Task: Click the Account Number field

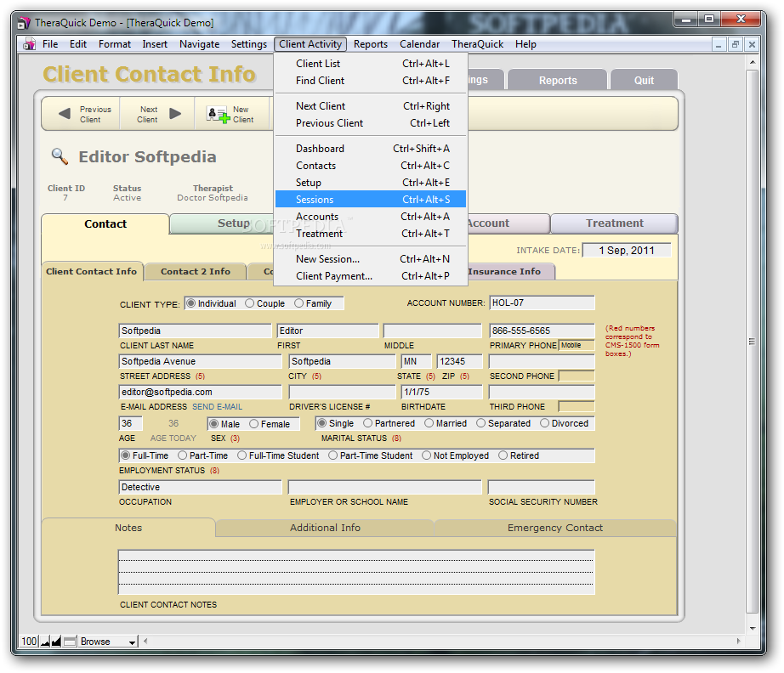Action: point(542,303)
